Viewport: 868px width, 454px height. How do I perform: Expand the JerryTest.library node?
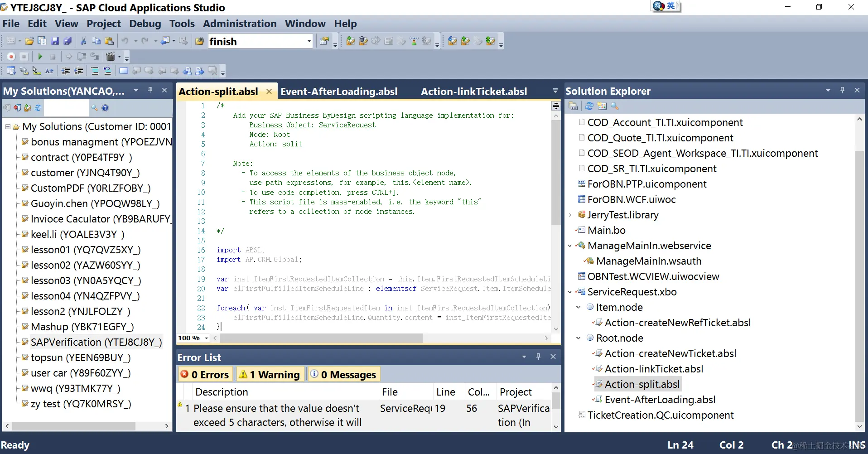pyautogui.click(x=570, y=215)
